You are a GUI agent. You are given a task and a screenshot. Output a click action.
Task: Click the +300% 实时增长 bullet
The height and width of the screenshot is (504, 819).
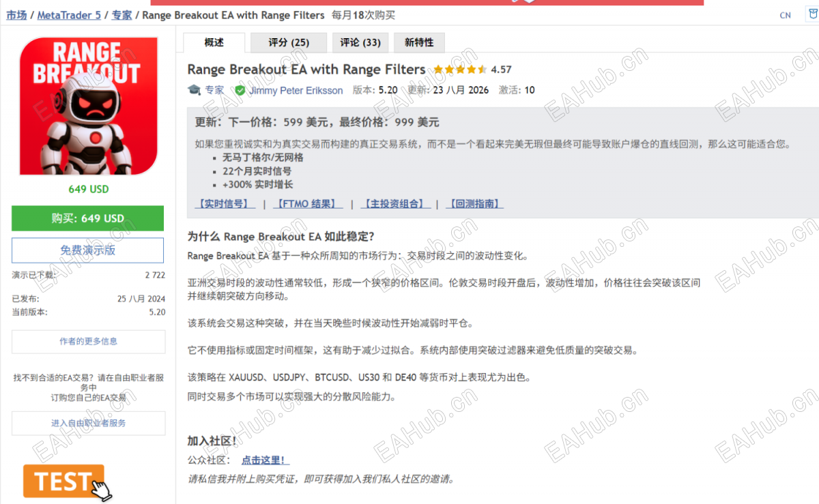click(257, 184)
